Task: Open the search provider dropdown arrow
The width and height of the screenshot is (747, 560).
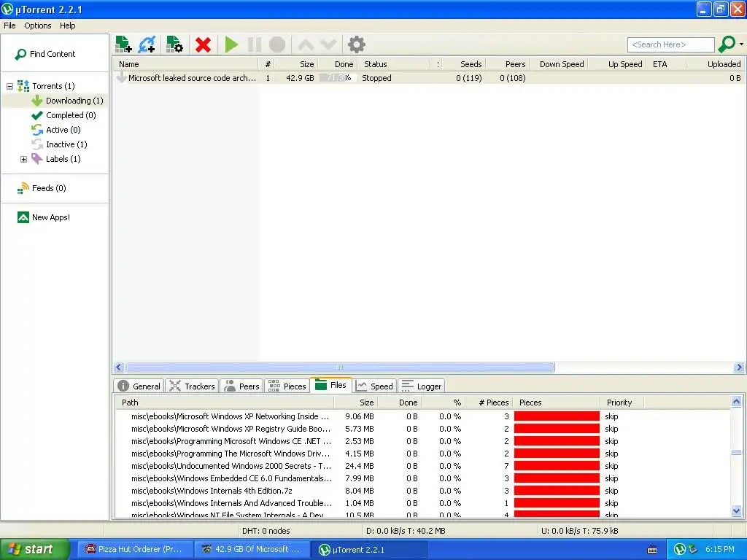Action: [741, 44]
